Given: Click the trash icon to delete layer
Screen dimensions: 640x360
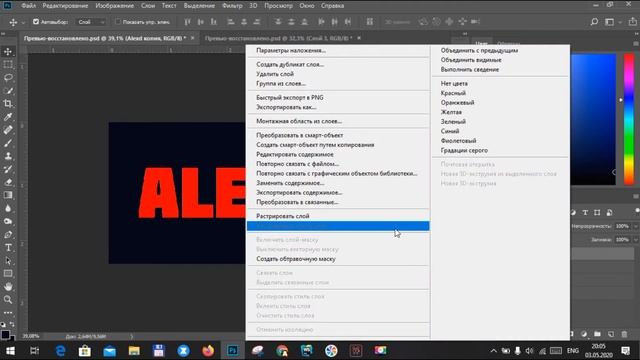Looking at the screenshot, I should 624,334.
